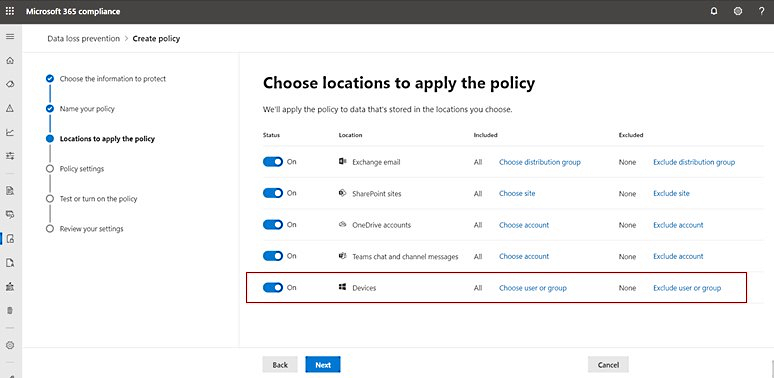Open the chat/communication icon in sidebar
The width and height of the screenshot is (774, 378).
pos(10,215)
